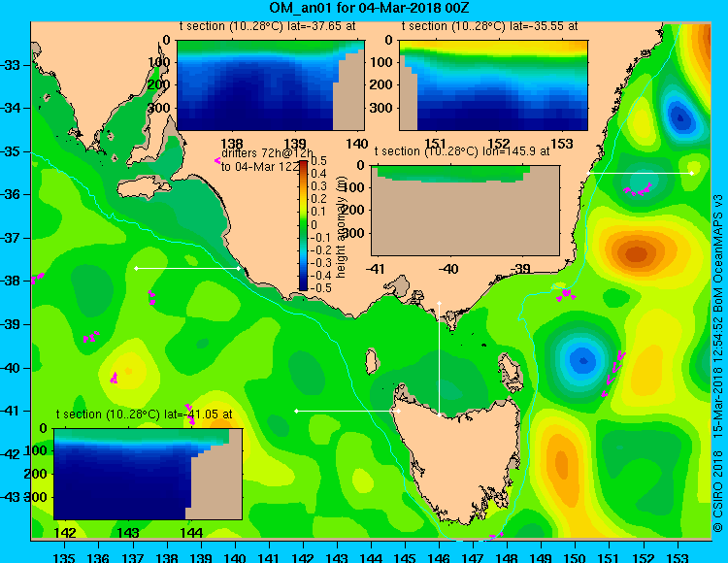Image resolution: width=728 pixels, height=563 pixels.
Task: Click the -40 tick label under the lon=145.9 inset
Action: pos(449,269)
